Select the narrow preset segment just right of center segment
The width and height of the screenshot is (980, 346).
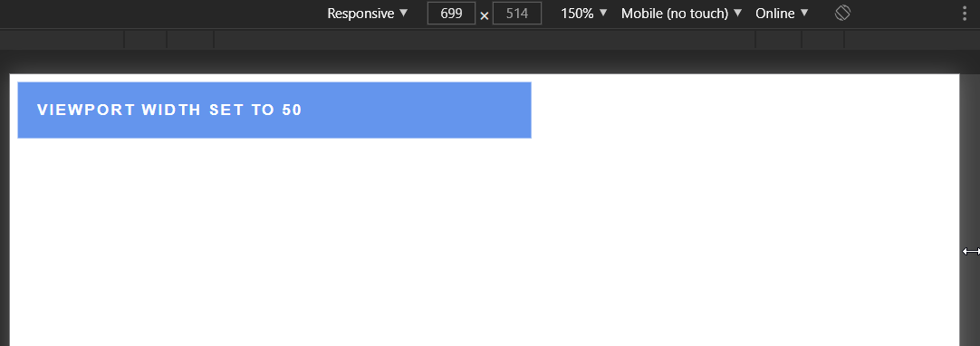(779, 39)
